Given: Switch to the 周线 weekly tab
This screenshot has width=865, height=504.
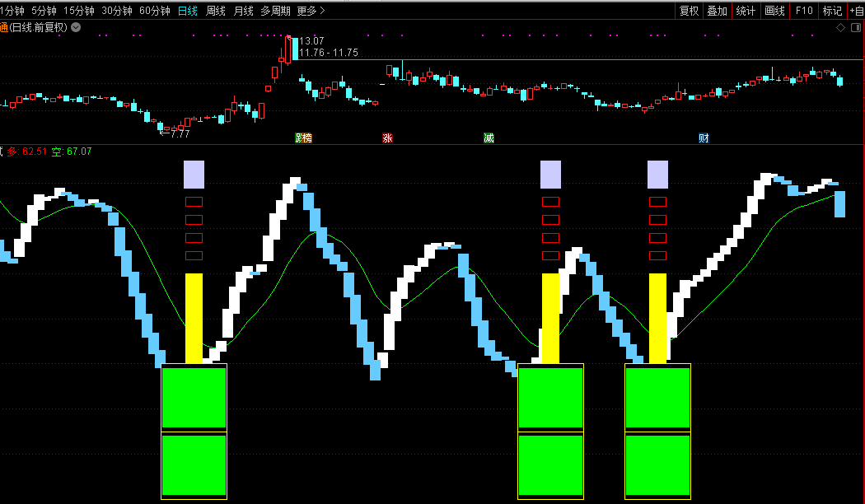Looking at the screenshot, I should [x=216, y=11].
